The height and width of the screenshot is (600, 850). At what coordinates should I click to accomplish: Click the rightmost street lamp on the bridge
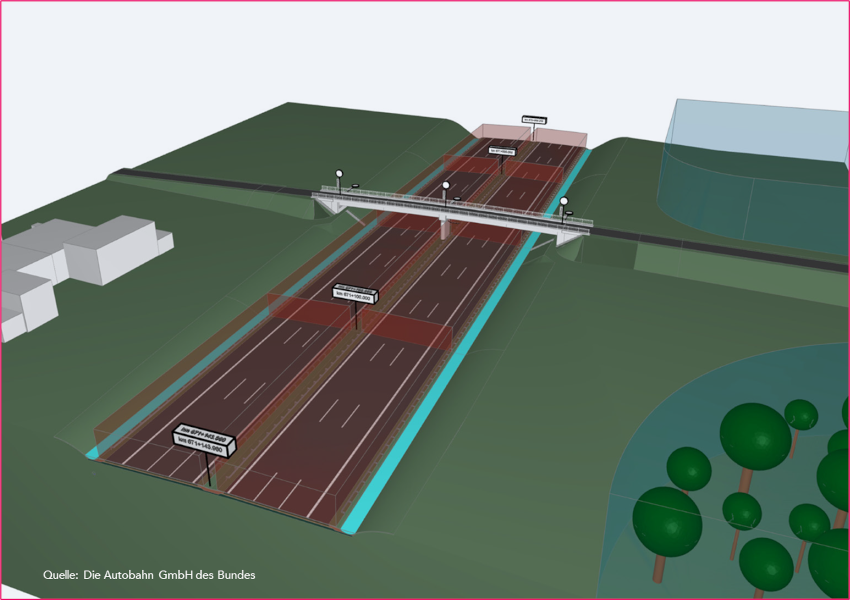[564, 202]
